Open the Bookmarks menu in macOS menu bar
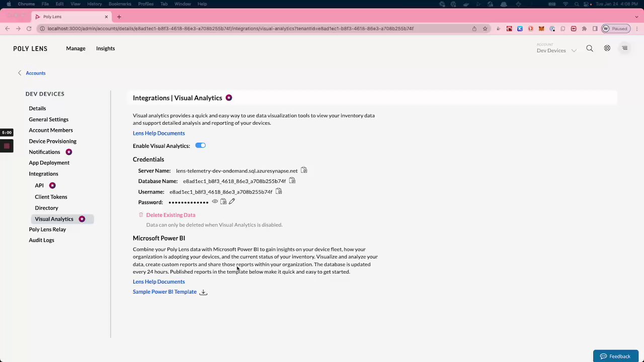This screenshot has height=362, width=644. tap(120, 4)
